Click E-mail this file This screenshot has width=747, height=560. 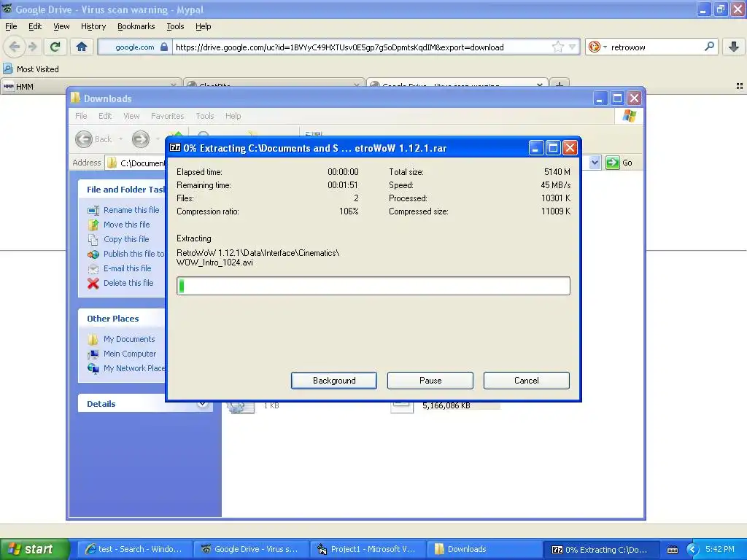[x=127, y=268]
